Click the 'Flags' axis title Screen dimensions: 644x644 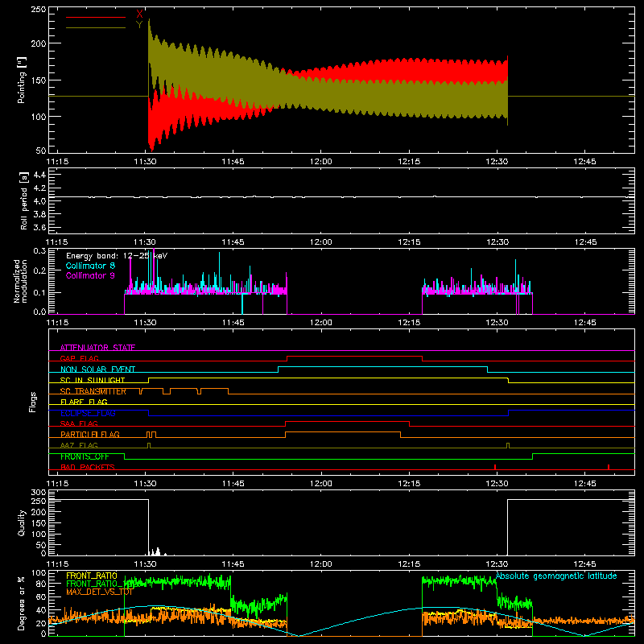click(x=33, y=402)
